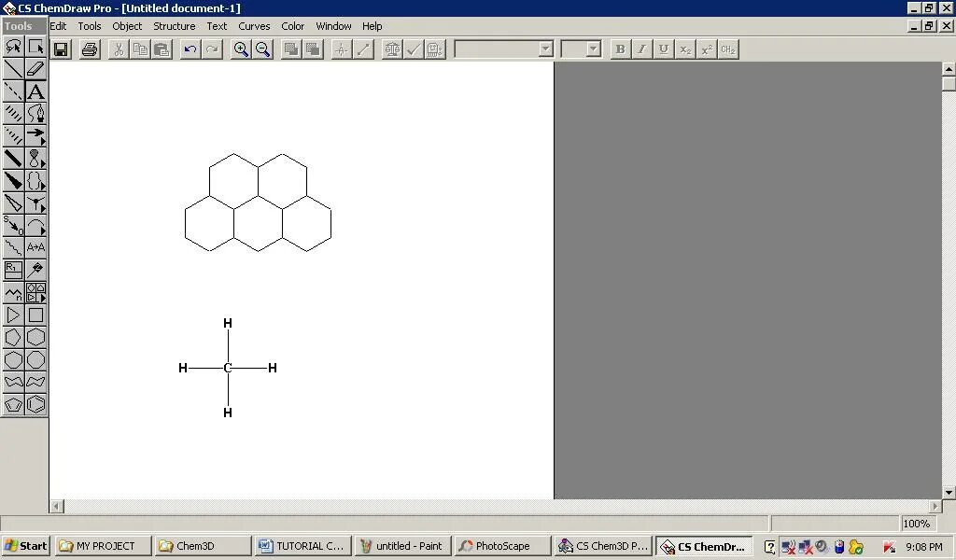956x560 pixels.
Task: Select the Benzene Ring tool
Action: click(x=36, y=404)
